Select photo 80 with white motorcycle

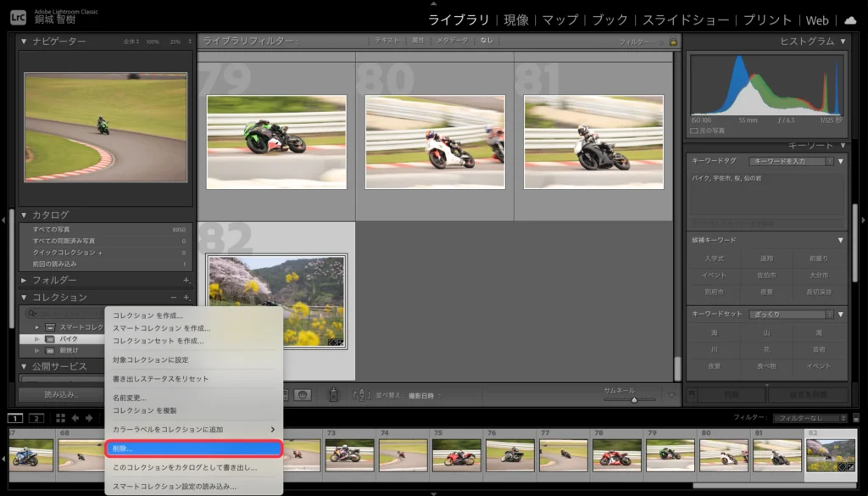point(435,142)
